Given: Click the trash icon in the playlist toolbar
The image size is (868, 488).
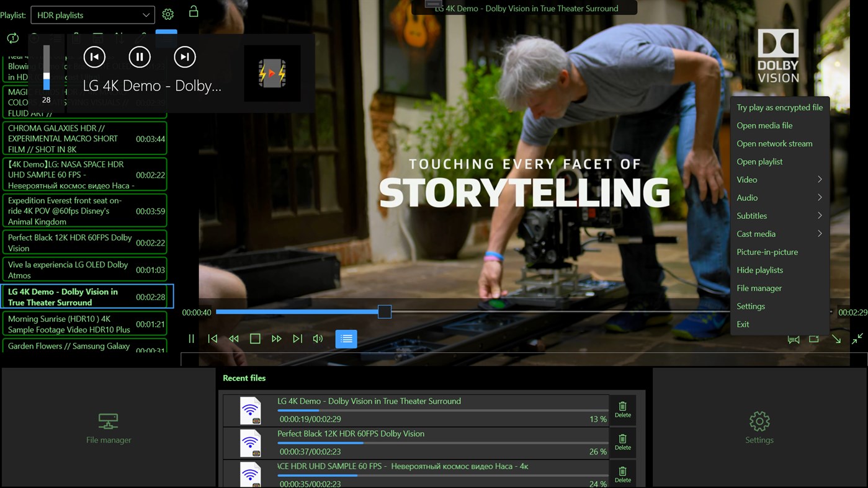Looking at the screenshot, I should (76, 37).
